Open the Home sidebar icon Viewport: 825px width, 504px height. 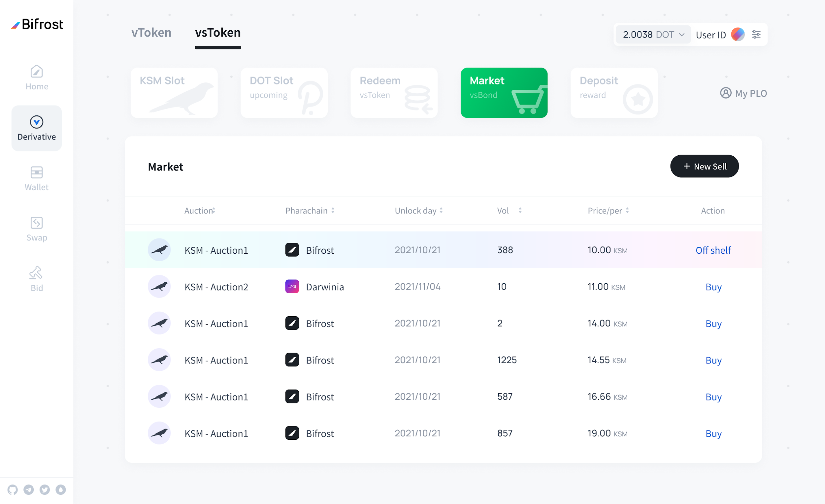[37, 77]
